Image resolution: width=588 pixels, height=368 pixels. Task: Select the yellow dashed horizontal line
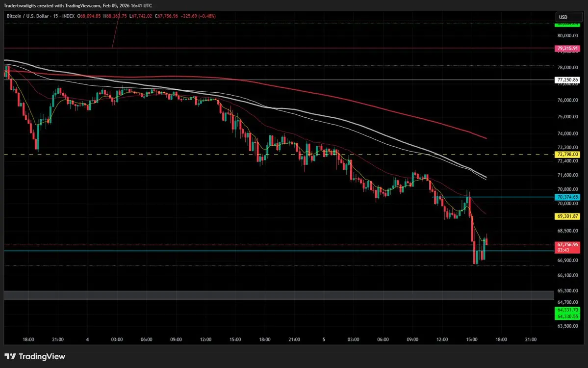(x=279, y=155)
